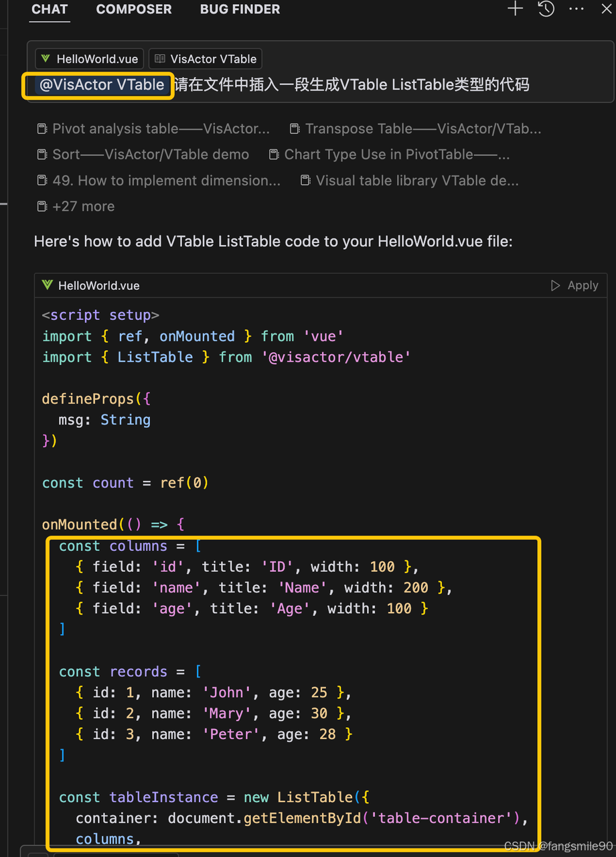Click the Vue icon in code block header
Image resolution: width=616 pixels, height=857 pixels.
point(47,285)
